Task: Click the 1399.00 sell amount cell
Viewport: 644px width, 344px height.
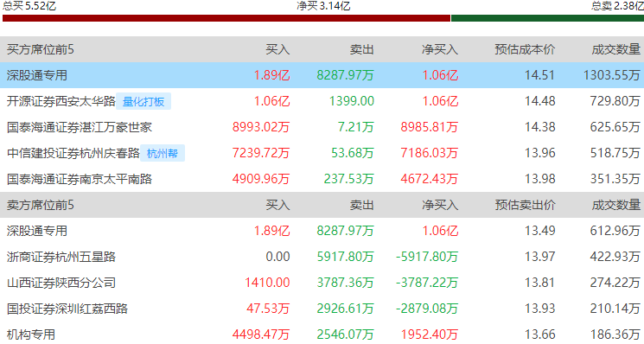Action: [x=352, y=101]
